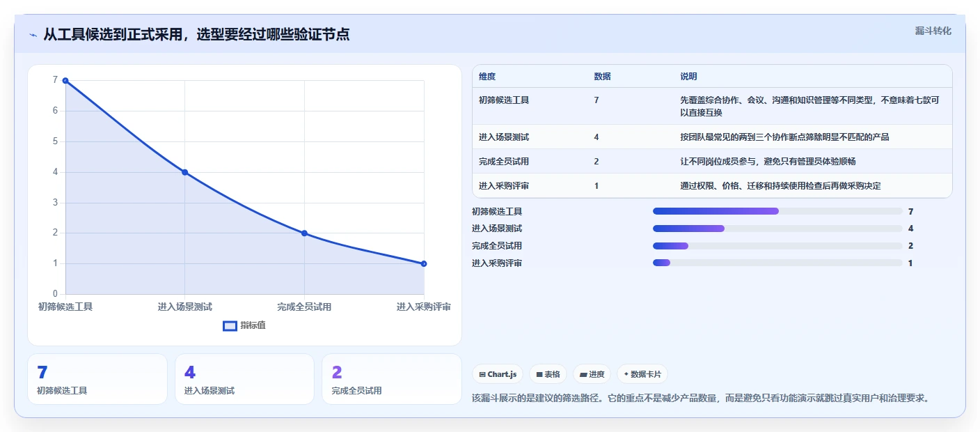Click the 数据 column header
The width and height of the screenshot is (980, 432).
[x=602, y=77]
